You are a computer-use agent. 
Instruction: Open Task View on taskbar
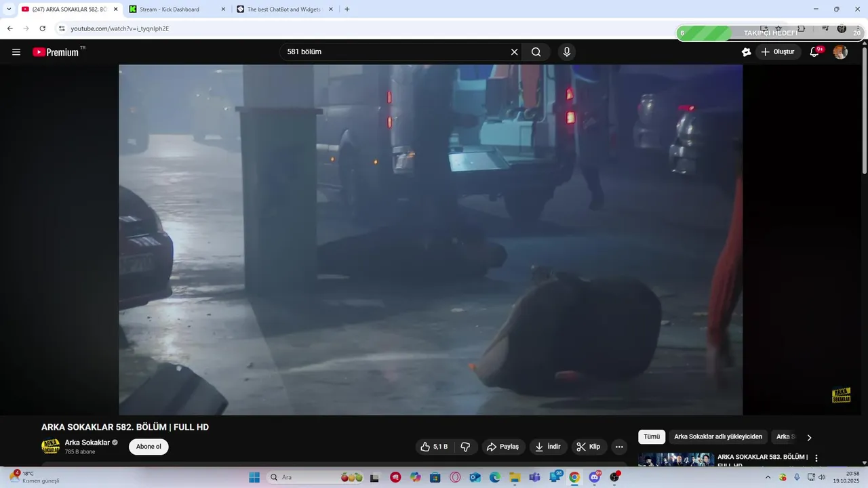(374, 477)
